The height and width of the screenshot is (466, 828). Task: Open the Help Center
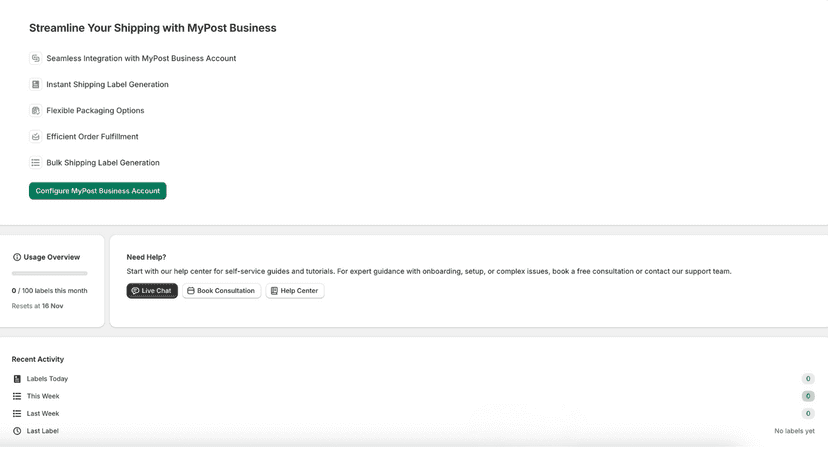coord(295,291)
